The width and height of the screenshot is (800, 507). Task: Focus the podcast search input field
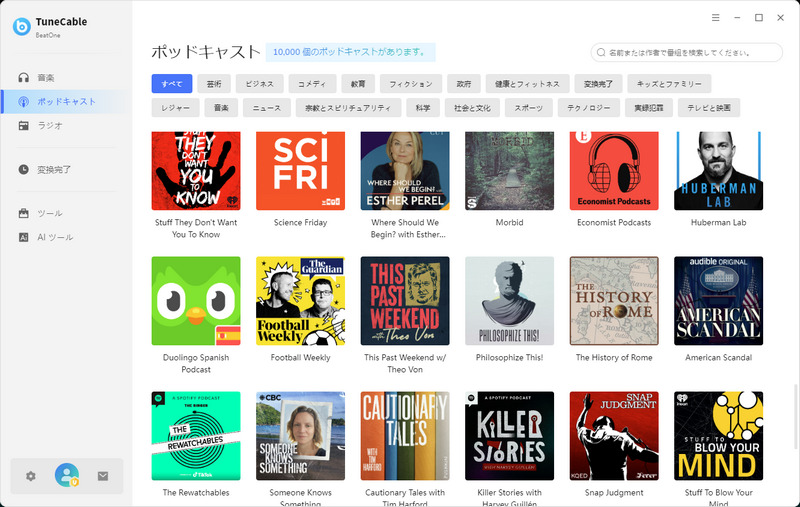[686, 53]
